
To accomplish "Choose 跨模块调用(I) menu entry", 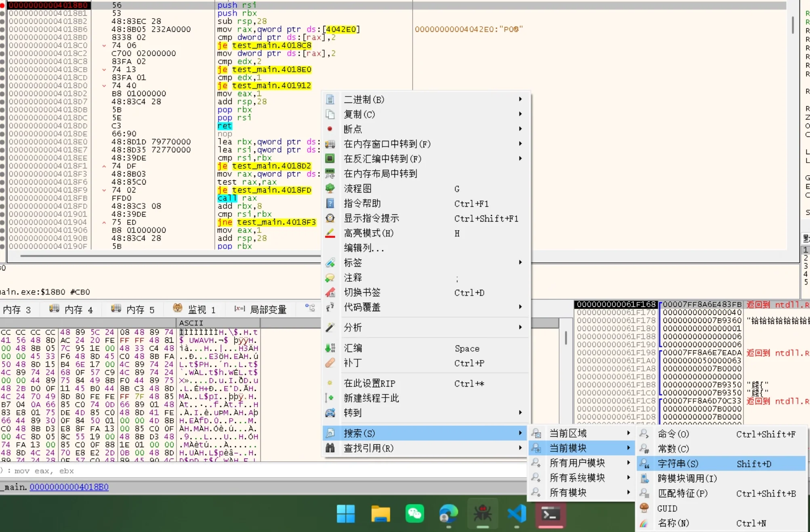I will [x=721, y=479].
